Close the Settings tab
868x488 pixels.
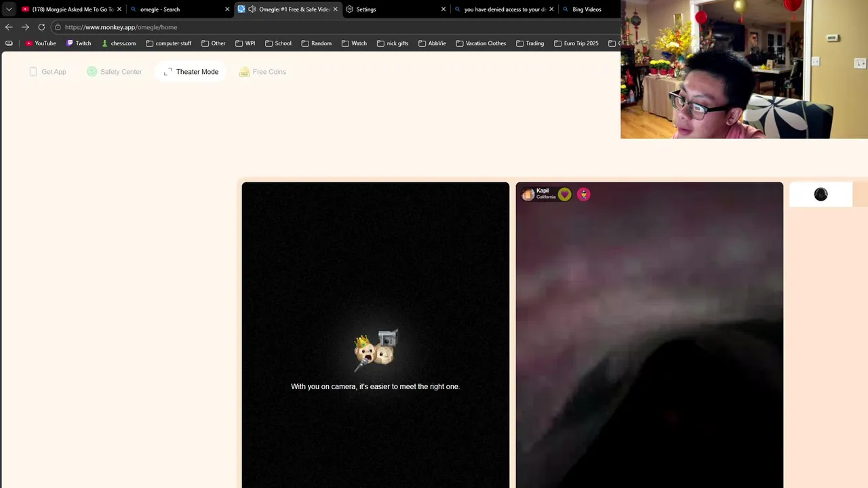click(x=443, y=9)
